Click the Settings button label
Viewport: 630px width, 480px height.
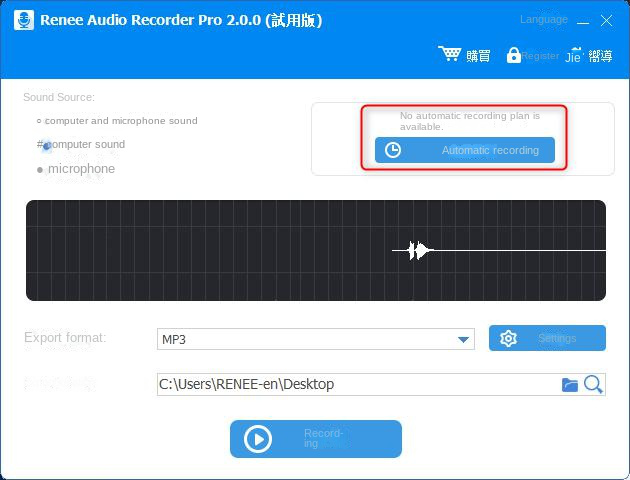[557, 338]
